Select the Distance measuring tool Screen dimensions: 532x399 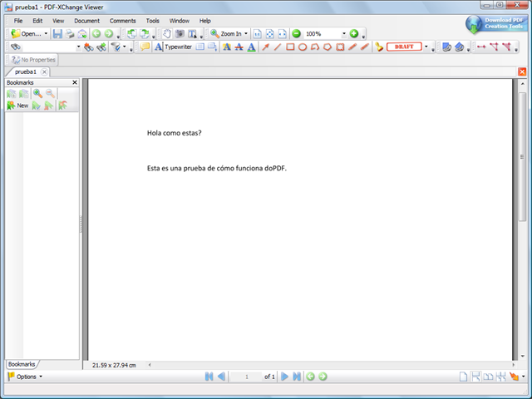tap(481, 47)
